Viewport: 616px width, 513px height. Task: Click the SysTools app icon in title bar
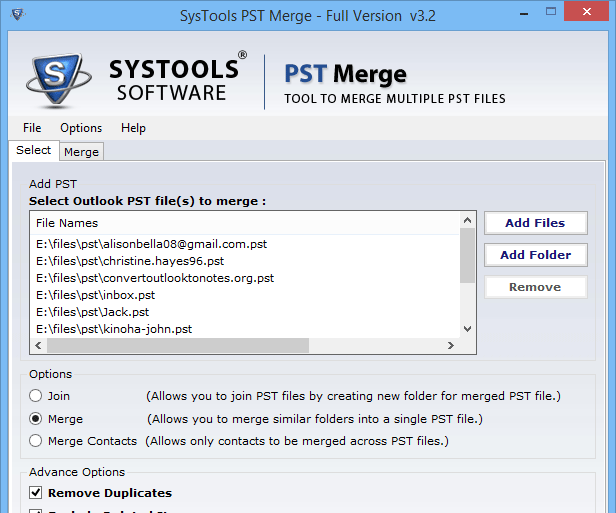pos(17,15)
